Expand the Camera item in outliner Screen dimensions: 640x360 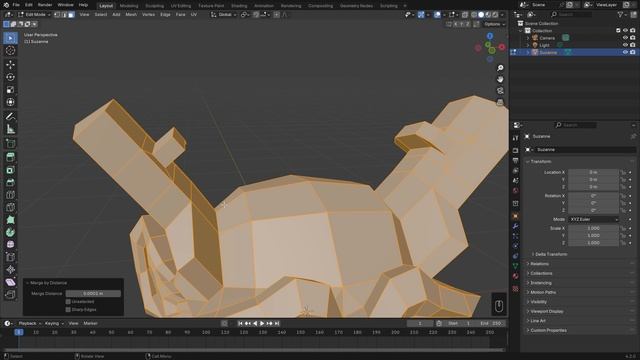click(x=528, y=38)
